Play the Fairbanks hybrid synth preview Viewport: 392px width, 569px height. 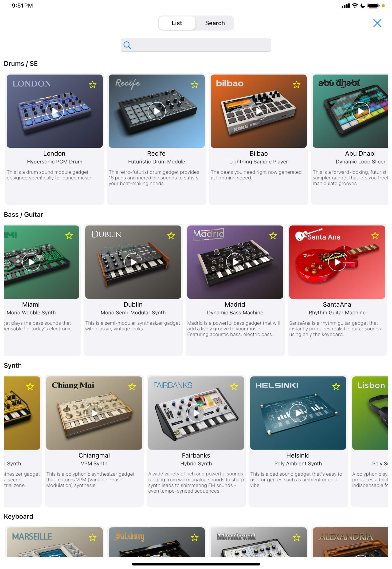[x=196, y=413]
